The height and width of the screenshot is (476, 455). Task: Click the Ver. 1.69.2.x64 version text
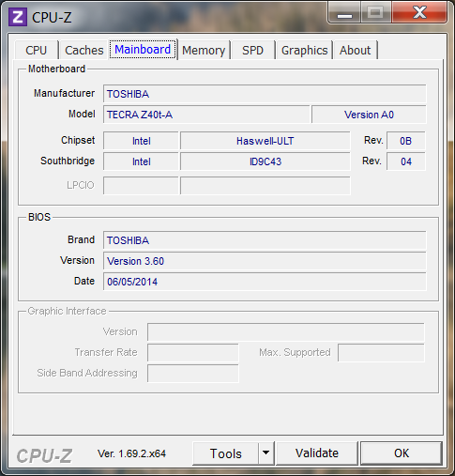pos(131,453)
